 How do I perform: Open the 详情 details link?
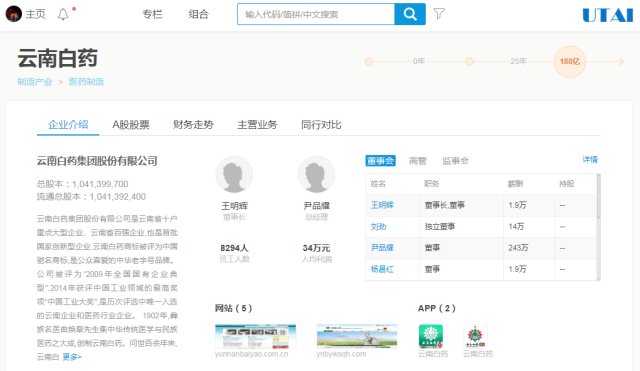(x=590, y=160)
